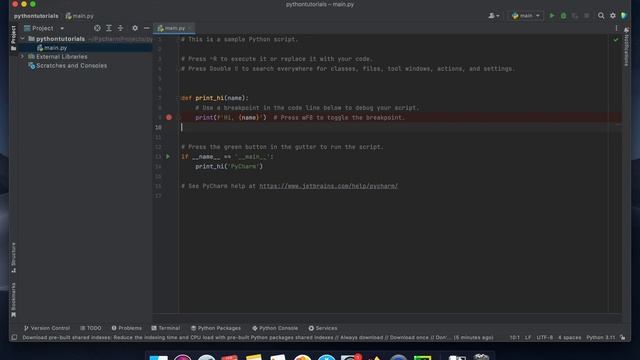
Task: Click the 10:1 caret position indicator
Action: (x=514, y=338)
